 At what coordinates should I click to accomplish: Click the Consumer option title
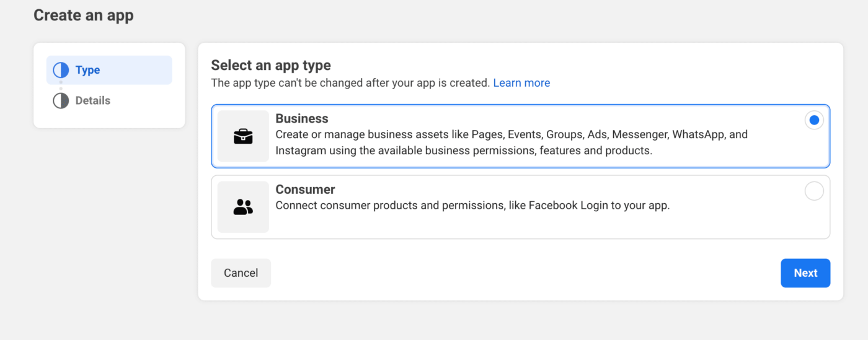[305, 190]
